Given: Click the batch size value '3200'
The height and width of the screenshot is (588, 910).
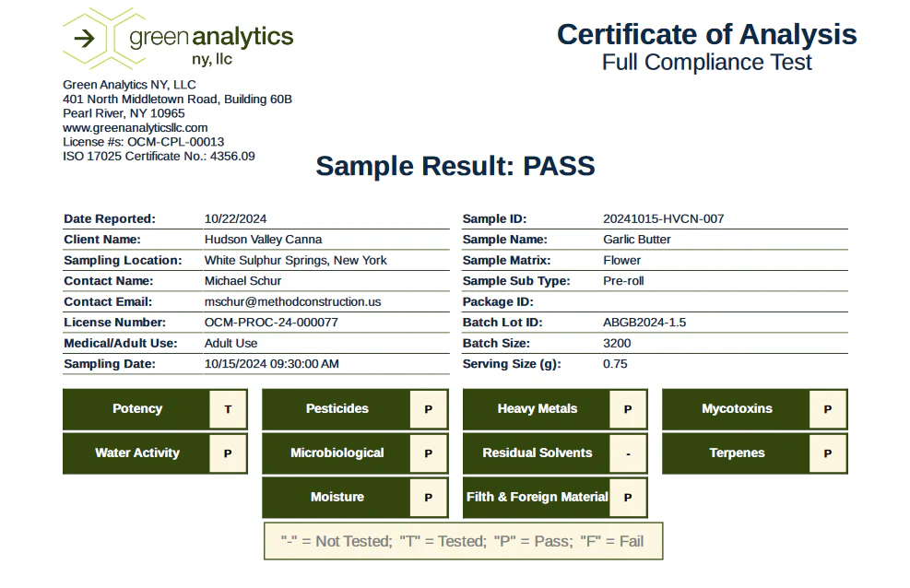Looking at the screenshot, I should [617, 343].
